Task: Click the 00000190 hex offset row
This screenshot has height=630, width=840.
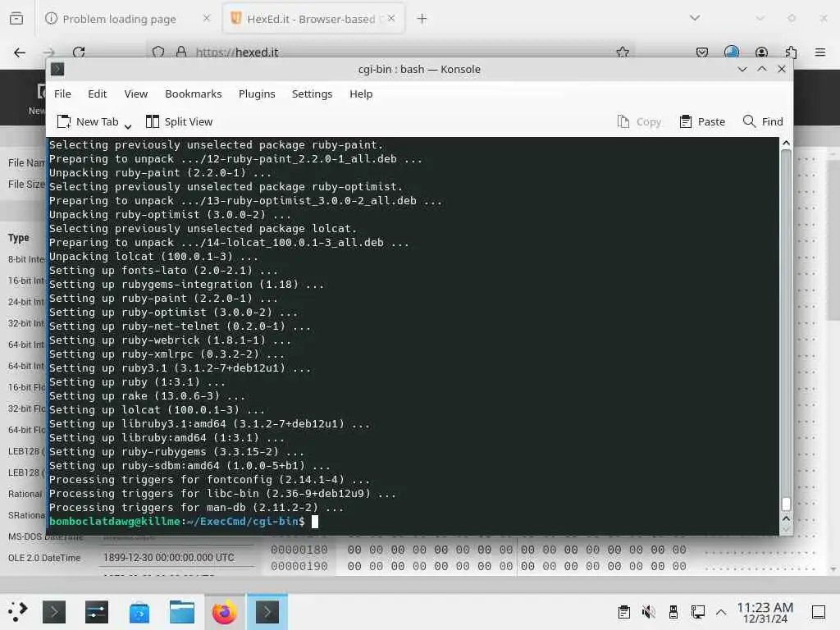Action: (477, 566)
